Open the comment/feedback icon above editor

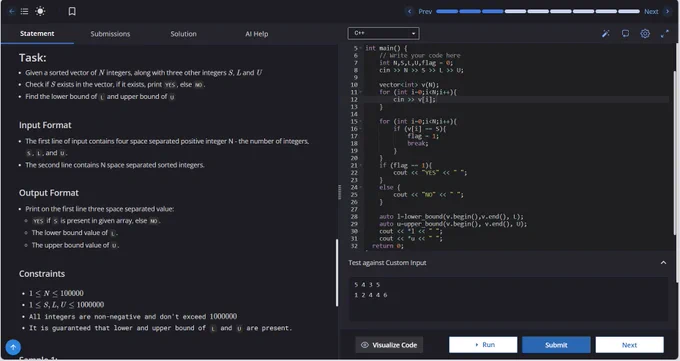click(x=625, y=33)
